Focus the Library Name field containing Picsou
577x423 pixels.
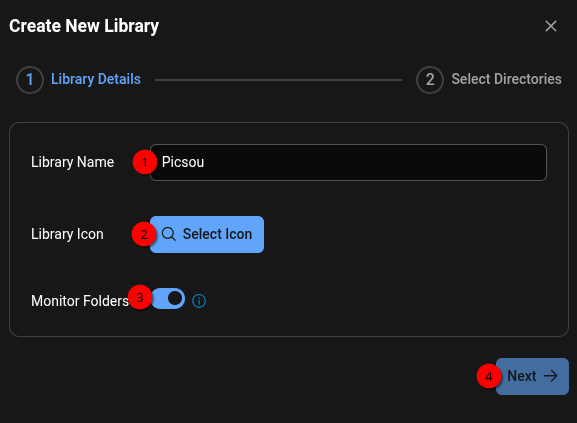(348, 162)
